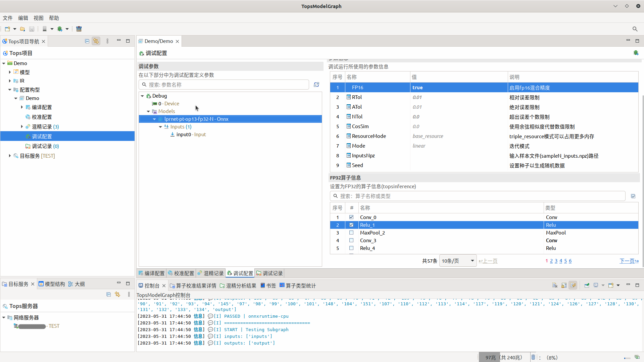
Task: Click the open folder toolbar icon
Action: tap(22, 29)
